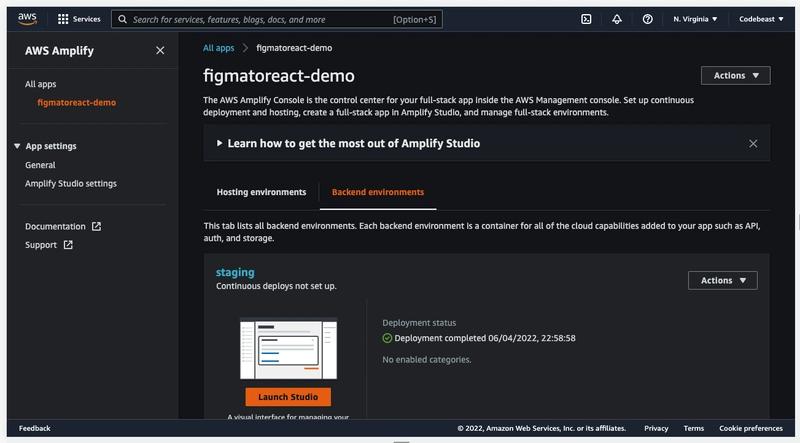Open the Feedback link in footer
800x443 pixels.
click(35, 428)
